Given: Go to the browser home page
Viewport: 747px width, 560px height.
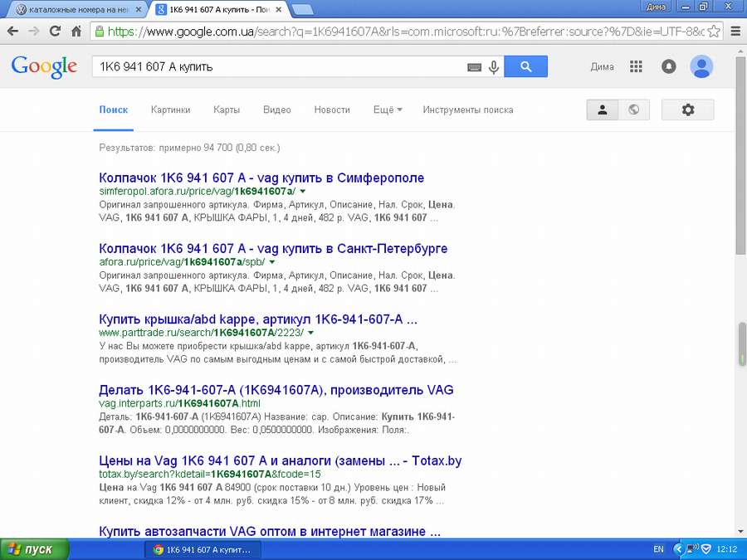Looking at the screenshot, I should tap(76, 32).
